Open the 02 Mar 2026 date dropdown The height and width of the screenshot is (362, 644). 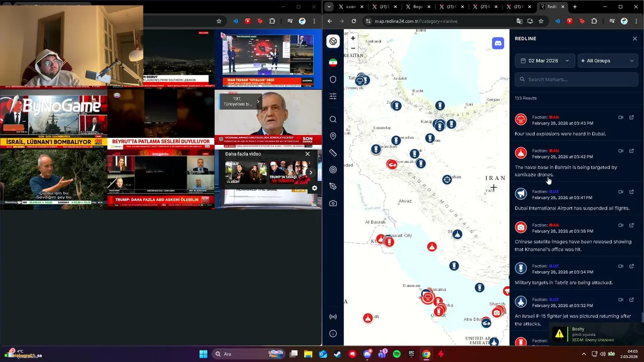pyautogui.click(x=545, y=61)
